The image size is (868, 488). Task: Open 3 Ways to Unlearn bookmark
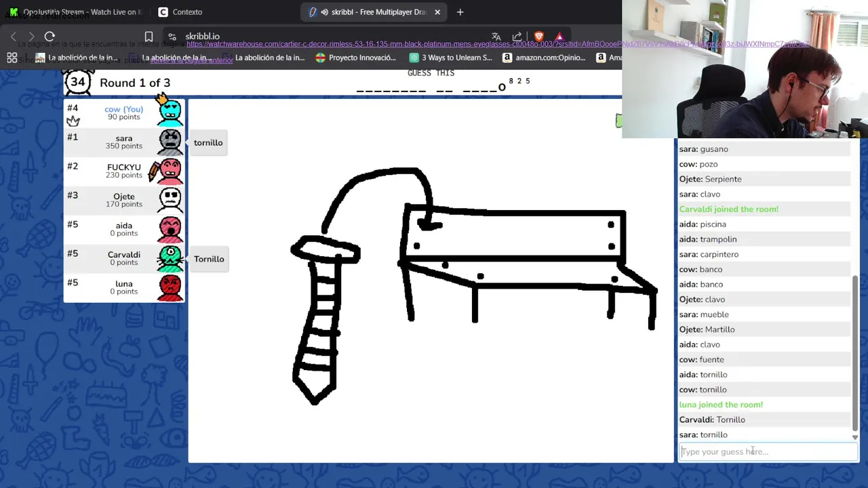450,58
